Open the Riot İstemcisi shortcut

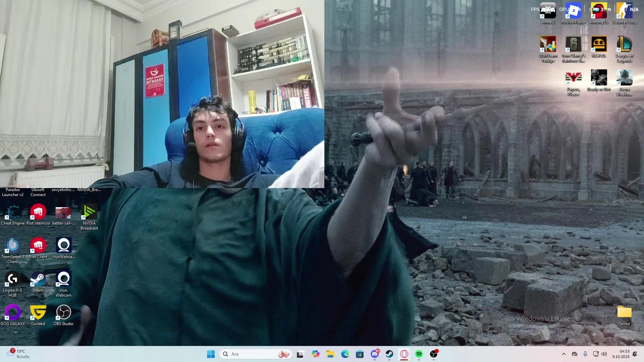(38, 215)
